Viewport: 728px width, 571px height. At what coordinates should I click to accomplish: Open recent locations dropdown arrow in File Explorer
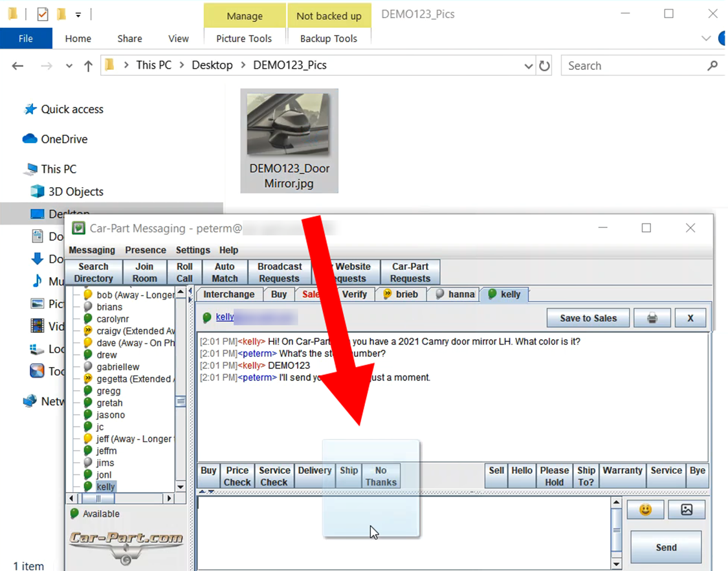69,66
